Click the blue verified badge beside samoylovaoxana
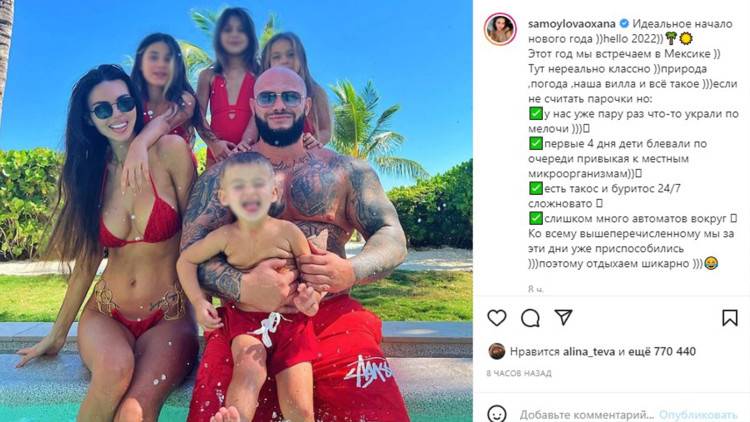750x422 pixels. tap(624, 23)
